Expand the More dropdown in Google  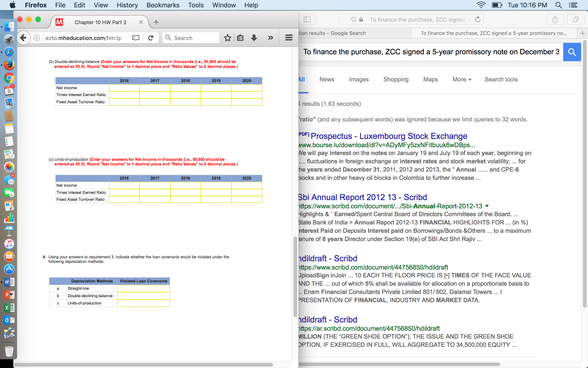point(462,79)
